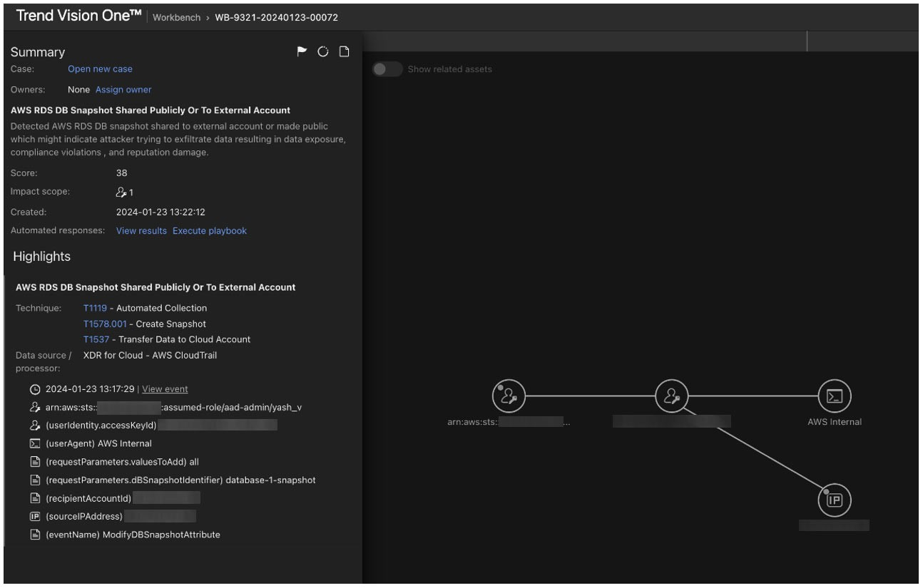Click the userAgent AWS Internal terminal icon
This screenshot has height=588, width=923.
pyautogui.click(x=35, y=443)
